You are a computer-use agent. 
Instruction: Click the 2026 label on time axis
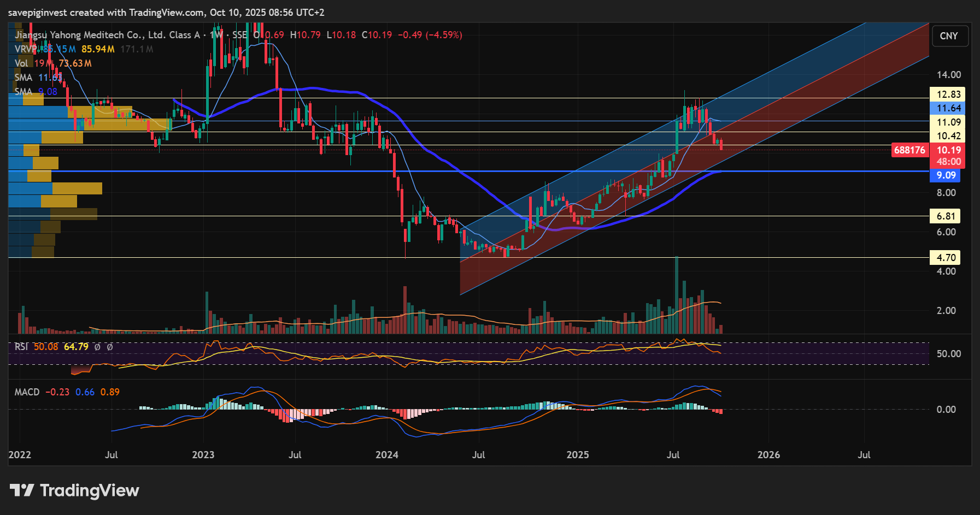[768, 455]
